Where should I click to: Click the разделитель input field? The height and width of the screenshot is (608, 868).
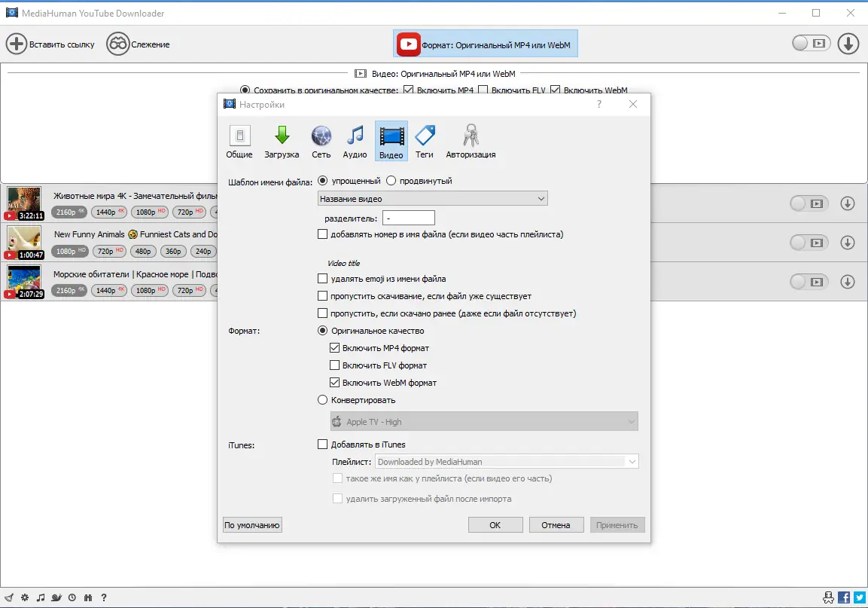[x=408, y=217]
